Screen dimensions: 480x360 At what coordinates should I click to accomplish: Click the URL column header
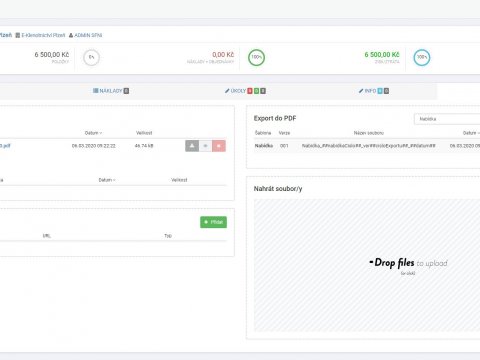[x=47, y=236]
